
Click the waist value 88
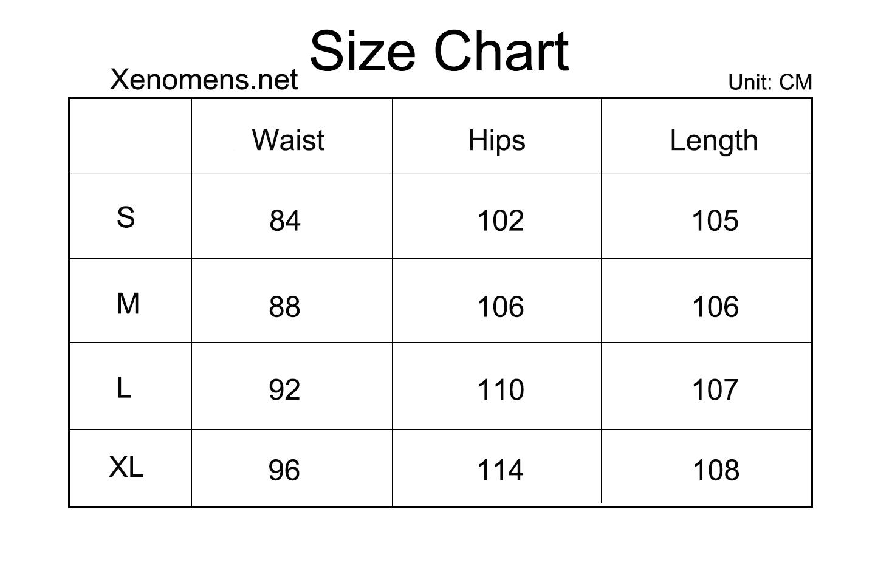[284, 307]
